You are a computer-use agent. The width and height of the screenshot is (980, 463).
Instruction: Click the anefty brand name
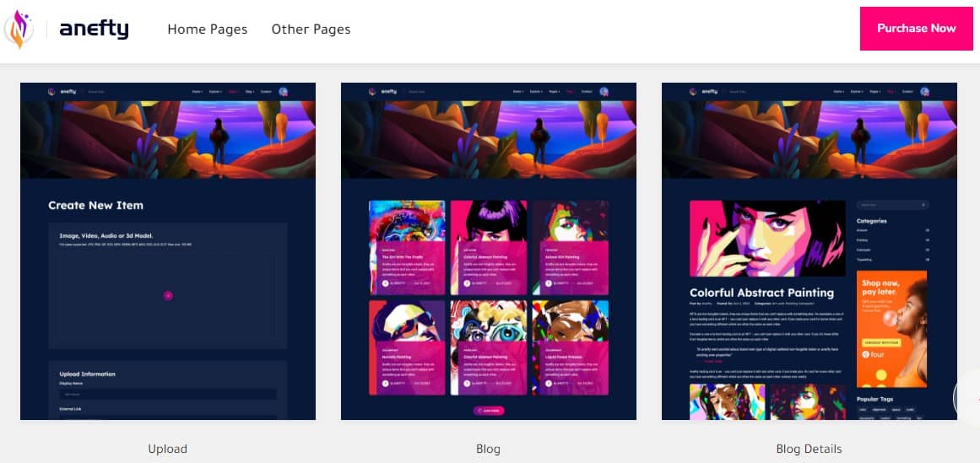94,30
